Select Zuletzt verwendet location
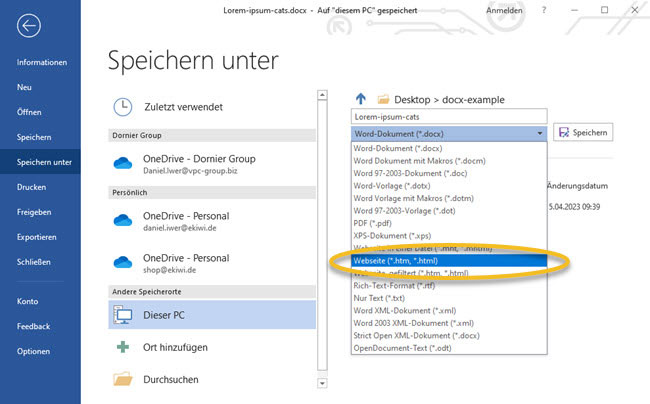Viewport: 650px width, 404px height. click(x=212, y=107)
